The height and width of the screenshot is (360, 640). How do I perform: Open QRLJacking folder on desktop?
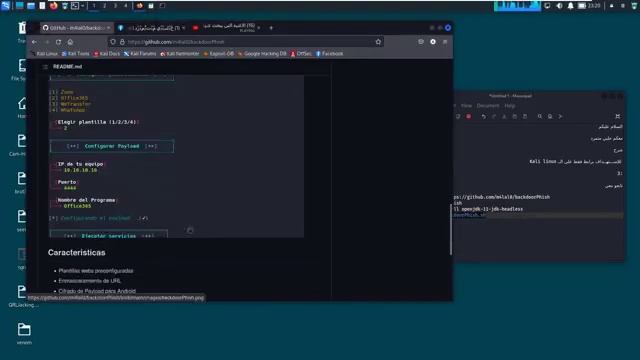coord(23,296)
